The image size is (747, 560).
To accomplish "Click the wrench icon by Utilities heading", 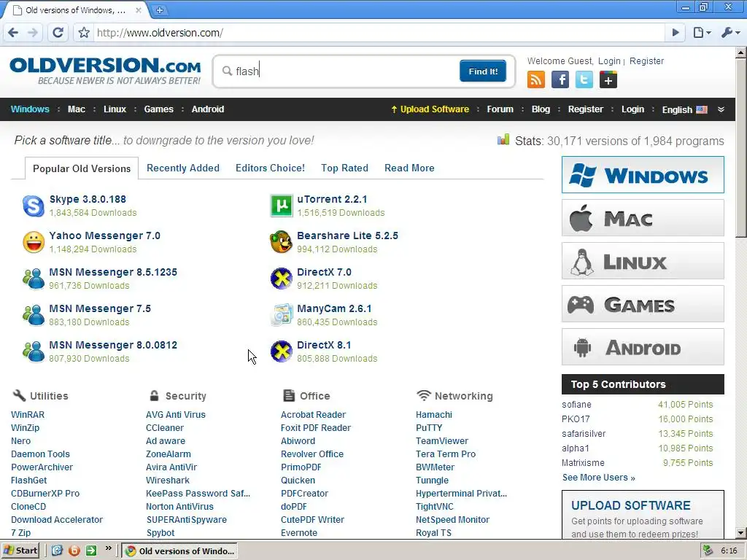I will point(19,395).
